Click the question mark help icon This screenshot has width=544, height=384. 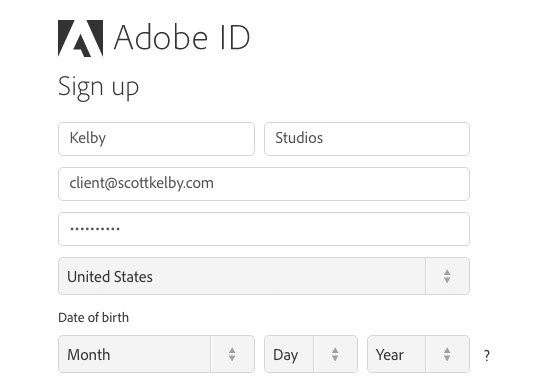[487, 356]
